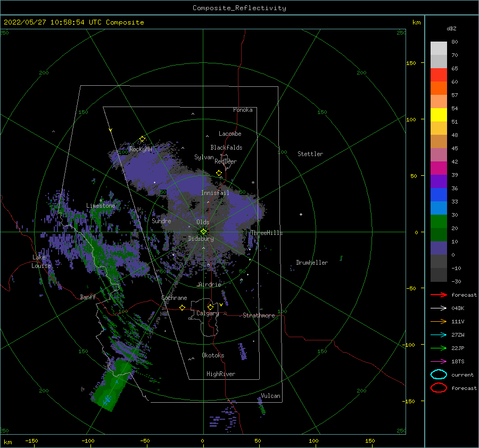Viewport: 479px width, 448px height.
Task: Click the RockyMH label
Action: [x=141, y=149]
